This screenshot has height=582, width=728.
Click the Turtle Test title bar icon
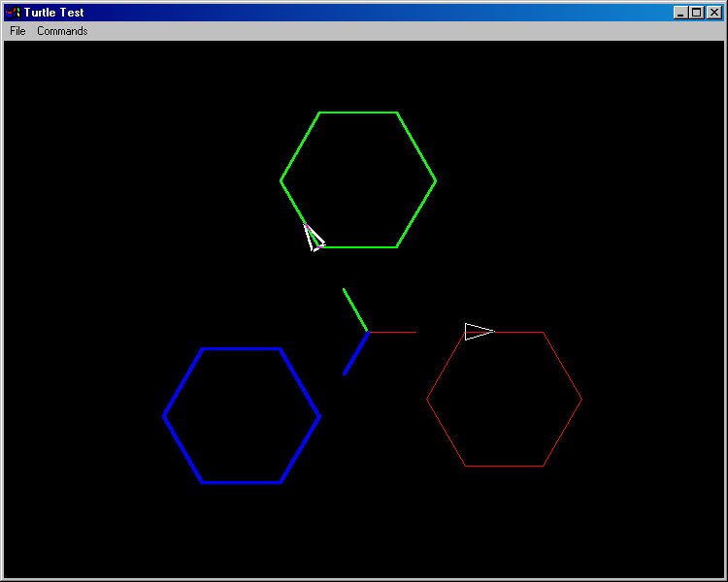pos(13,13)
